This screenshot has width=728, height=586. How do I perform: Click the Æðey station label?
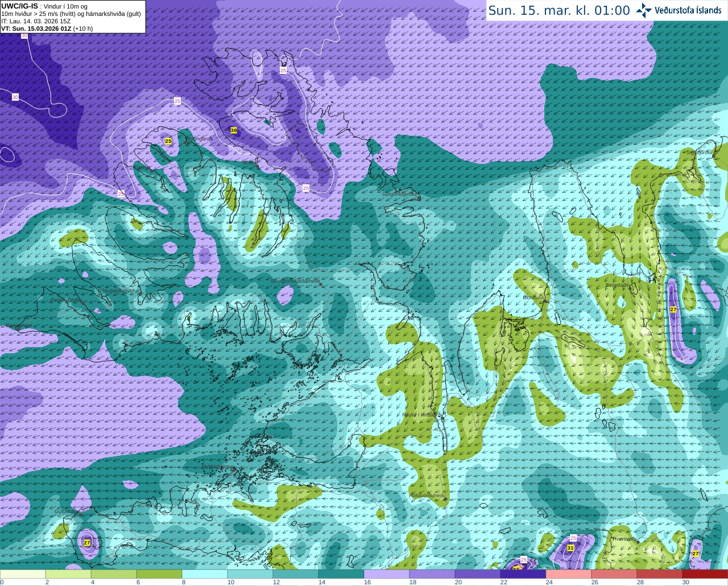pos(249,163)
